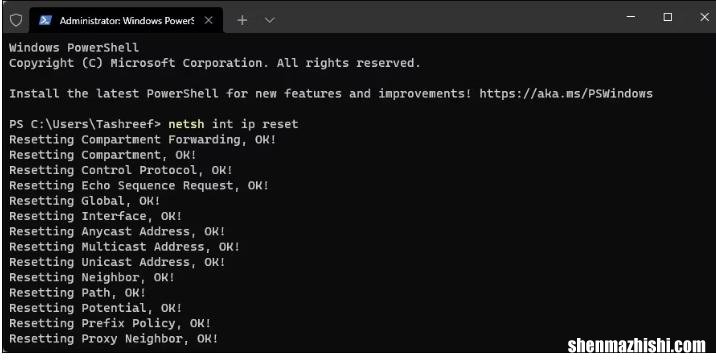Open the https://aka.ms/PSWindows link

566,94
